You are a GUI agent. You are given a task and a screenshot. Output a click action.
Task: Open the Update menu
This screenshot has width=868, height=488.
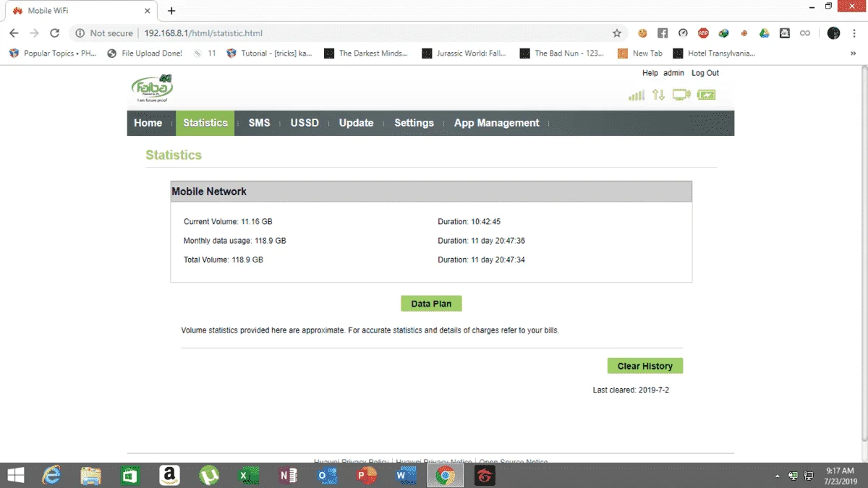point(357,123)
